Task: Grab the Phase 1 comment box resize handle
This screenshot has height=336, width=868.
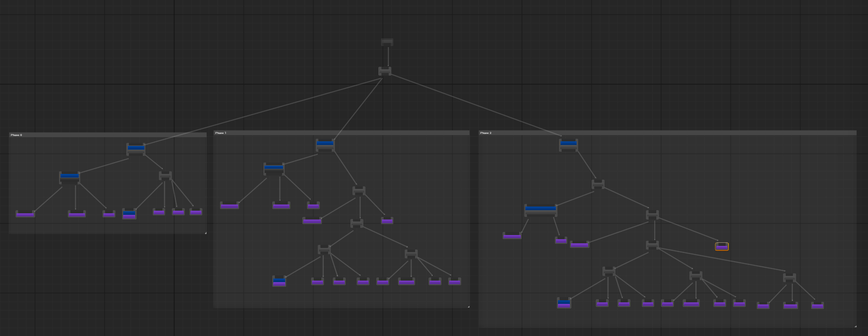Action: (468, 306)
